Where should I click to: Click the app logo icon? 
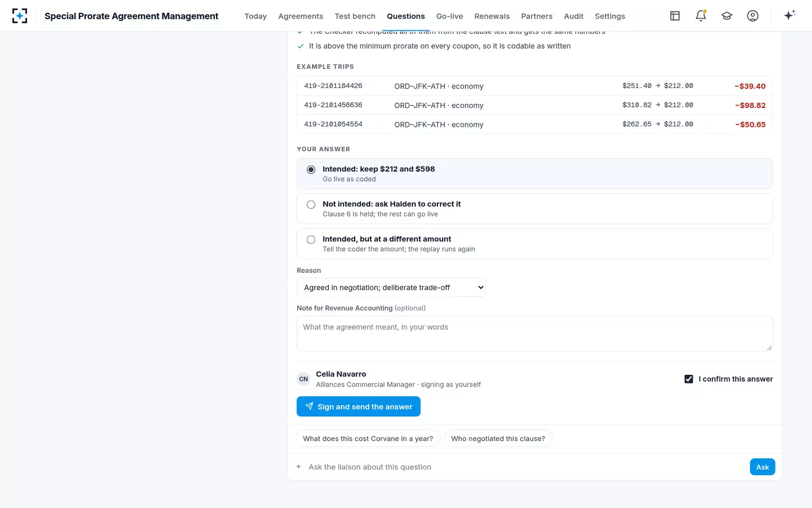point(20,16)
